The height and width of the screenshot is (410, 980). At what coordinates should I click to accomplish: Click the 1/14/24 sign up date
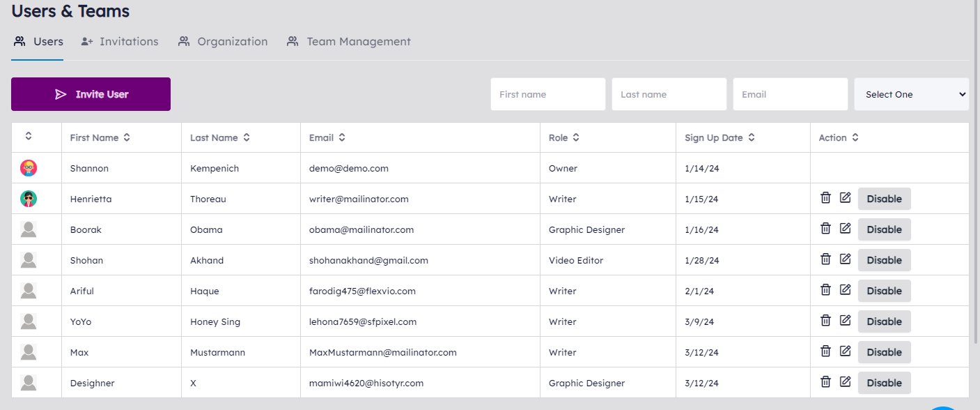click(701, 168)
